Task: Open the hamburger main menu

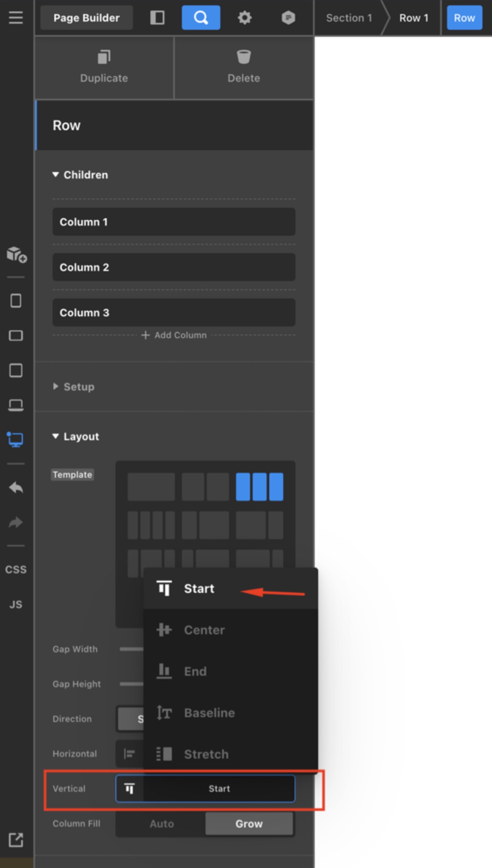Action: point(16,18)
